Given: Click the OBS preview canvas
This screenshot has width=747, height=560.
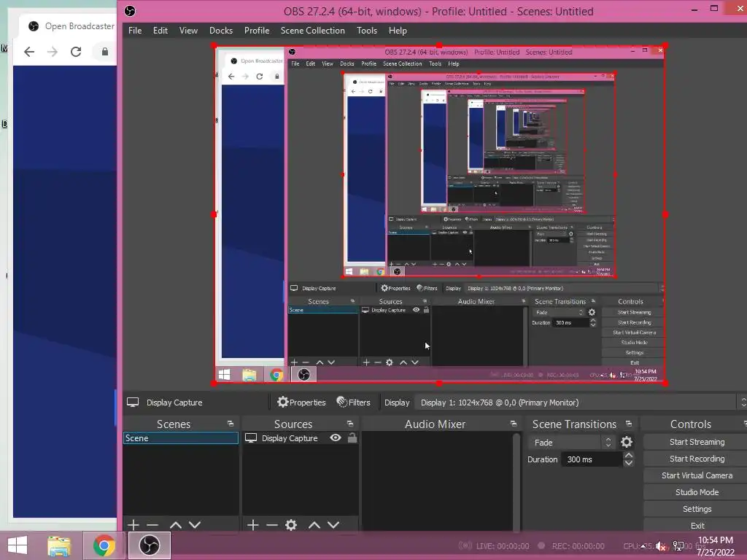Looking at the screenshot, I should (439, 214).
